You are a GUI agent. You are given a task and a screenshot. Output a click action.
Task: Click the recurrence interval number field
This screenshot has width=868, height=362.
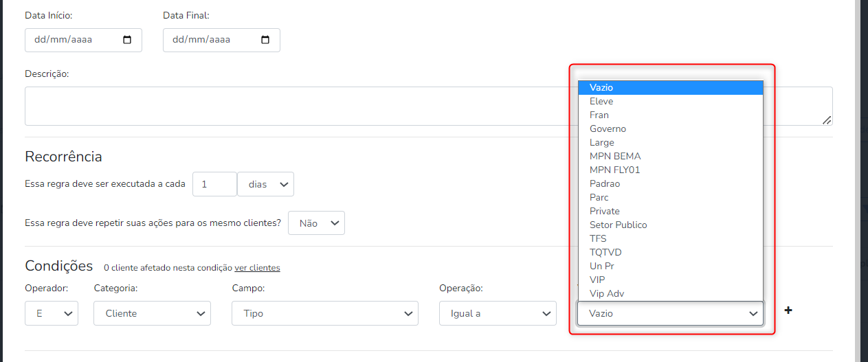pyautogui.click(x=214, y=184)
